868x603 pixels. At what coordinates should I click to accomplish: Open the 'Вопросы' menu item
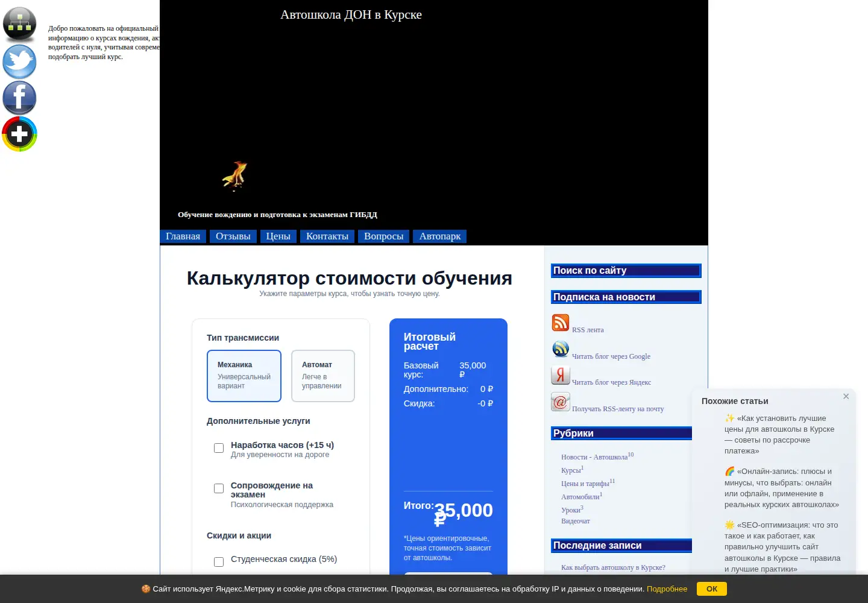[x=384, y=236]
